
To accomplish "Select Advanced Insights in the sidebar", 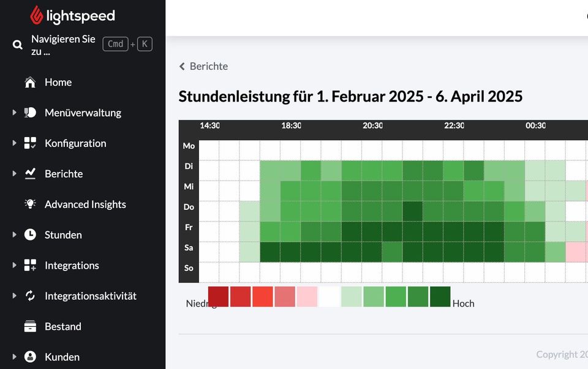I will pyautogui.click(x=85, y=204).
